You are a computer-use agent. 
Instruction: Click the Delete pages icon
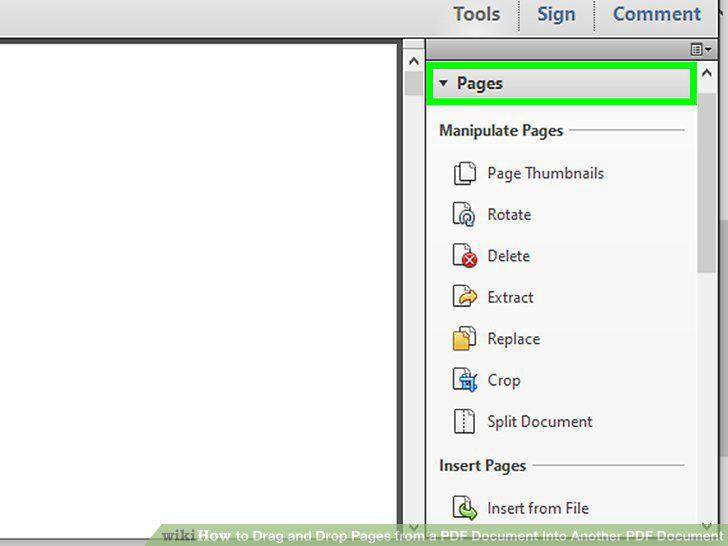coord(464,256)
